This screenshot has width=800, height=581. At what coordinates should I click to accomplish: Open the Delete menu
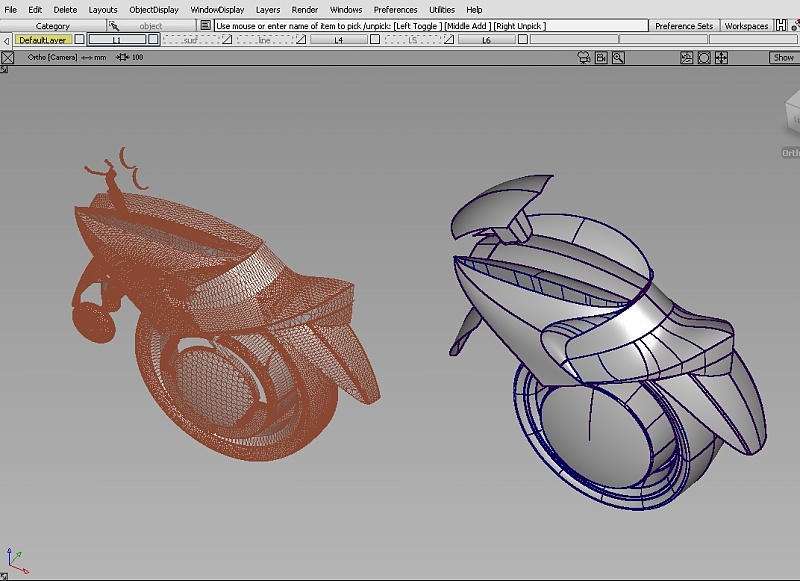coord(65,10)
